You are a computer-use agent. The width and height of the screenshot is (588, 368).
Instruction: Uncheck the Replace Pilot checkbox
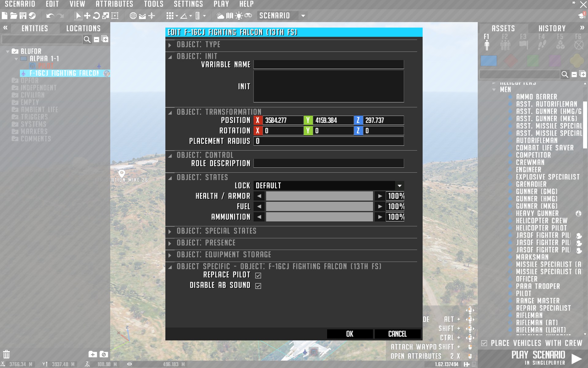[x=258, y=275]
